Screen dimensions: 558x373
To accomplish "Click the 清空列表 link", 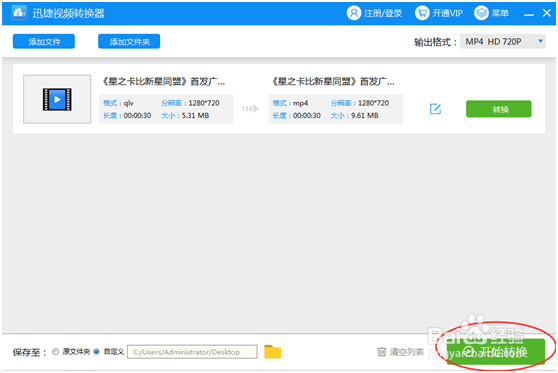I will (x=407, y=352).
